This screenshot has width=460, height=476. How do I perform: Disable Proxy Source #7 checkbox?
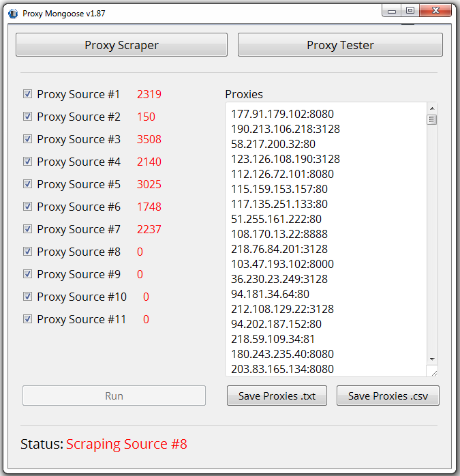tap(28, 229)
